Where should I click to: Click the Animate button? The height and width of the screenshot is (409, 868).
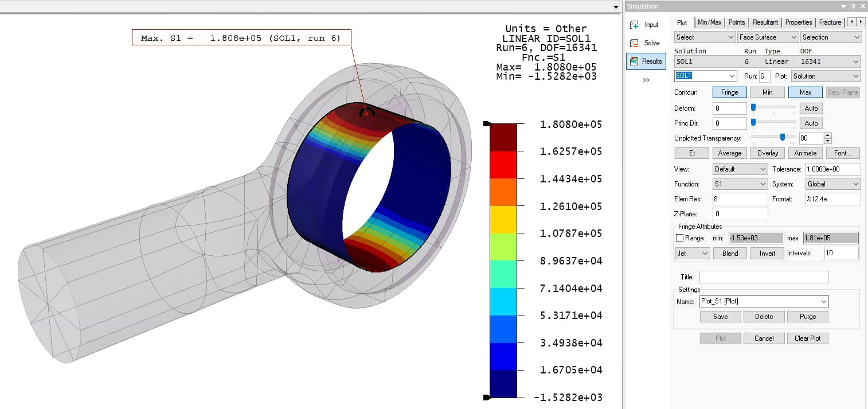805,153
